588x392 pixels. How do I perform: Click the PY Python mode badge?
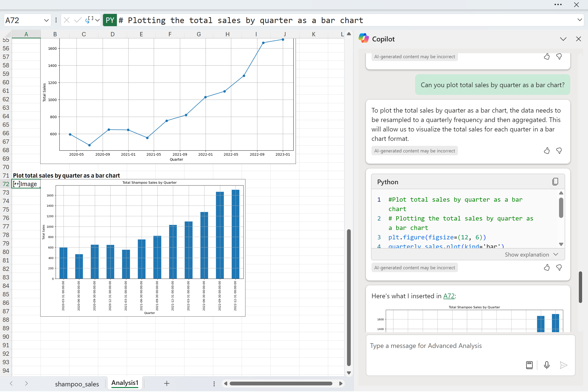110,20
